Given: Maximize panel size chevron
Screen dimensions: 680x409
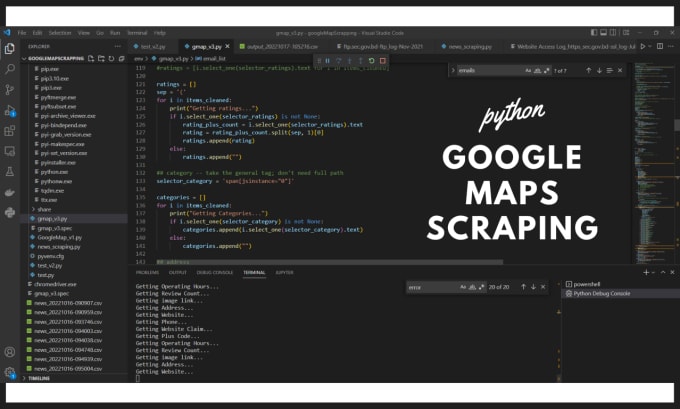Looking at the screenshot, I should [x=663, y=272].
